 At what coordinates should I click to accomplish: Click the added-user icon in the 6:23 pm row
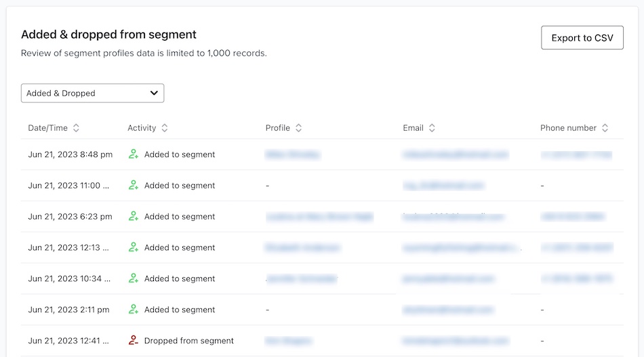pyautogui.click(x=134, y=217)
